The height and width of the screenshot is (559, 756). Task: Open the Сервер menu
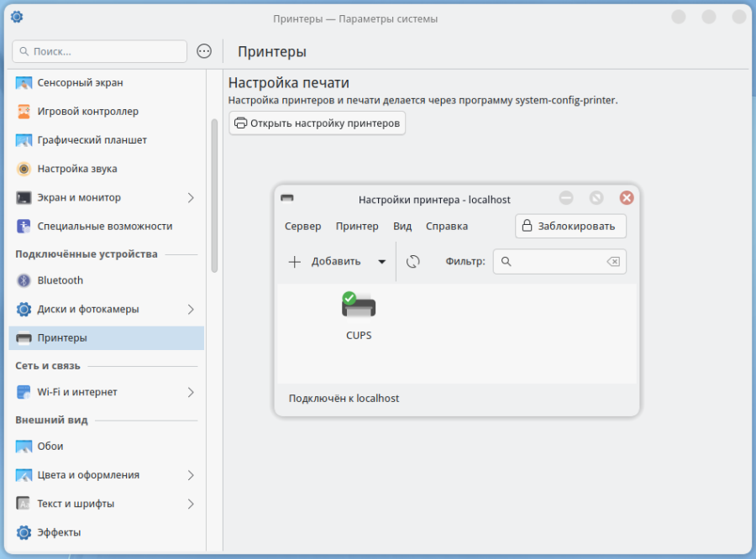[x=302, y=226]
